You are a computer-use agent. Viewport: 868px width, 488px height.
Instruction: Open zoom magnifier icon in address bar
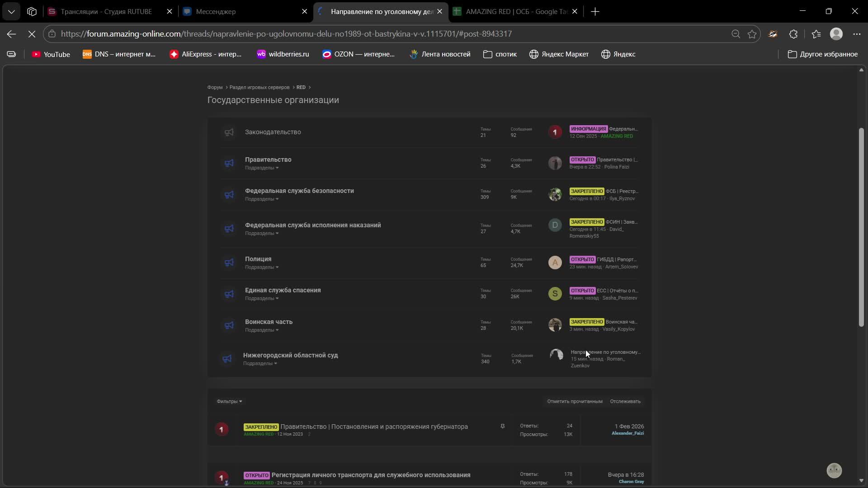[x=736, y=34]
